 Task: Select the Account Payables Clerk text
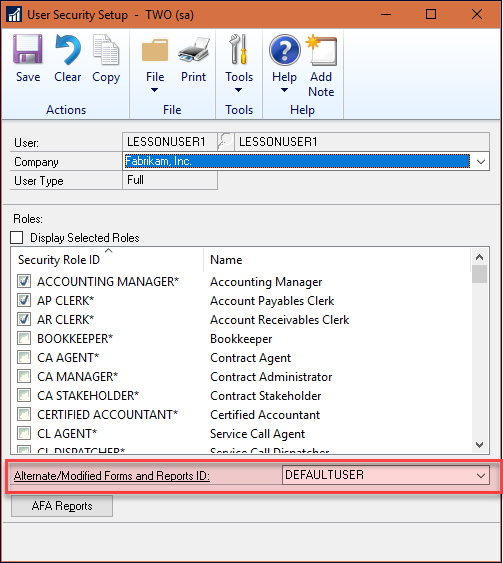272,301
